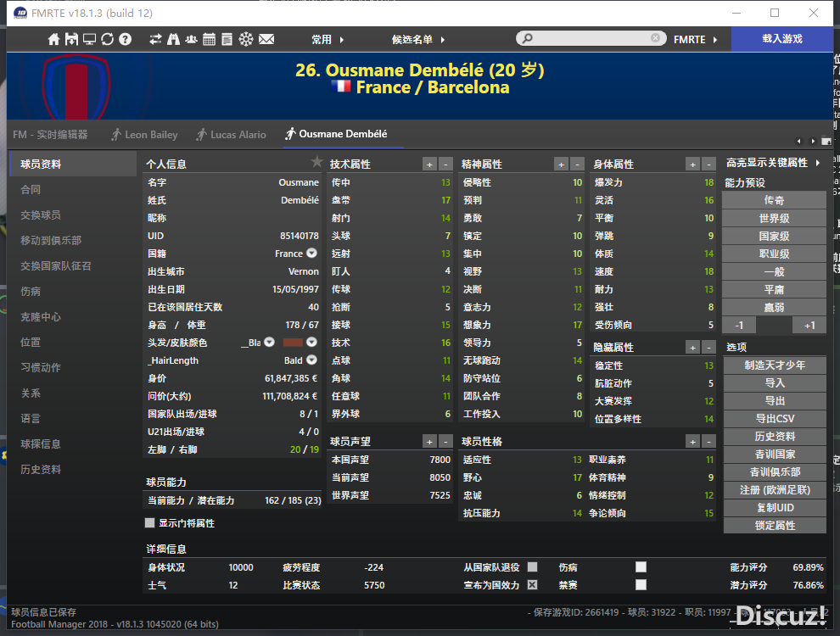
Task: Click the UID value 85140178
Action: pos(299,236)
